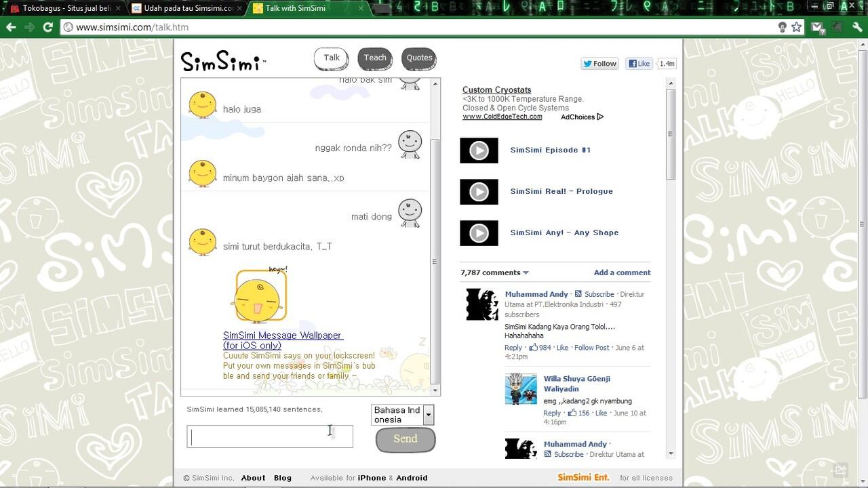Click the browser address bar URL

[132, 27]
